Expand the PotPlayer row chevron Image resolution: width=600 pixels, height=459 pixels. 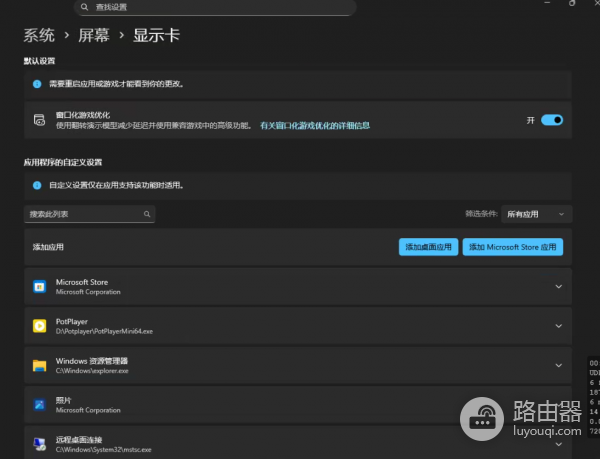559,326
